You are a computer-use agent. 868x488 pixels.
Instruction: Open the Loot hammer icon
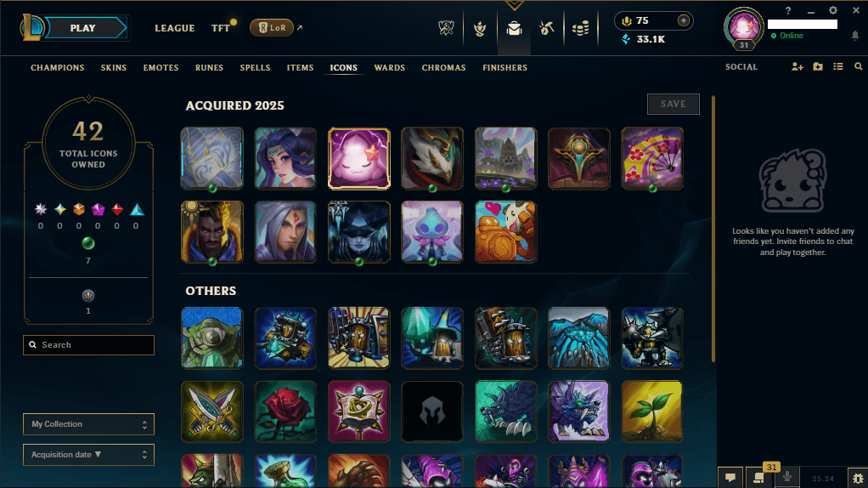(x=546, y=28)
